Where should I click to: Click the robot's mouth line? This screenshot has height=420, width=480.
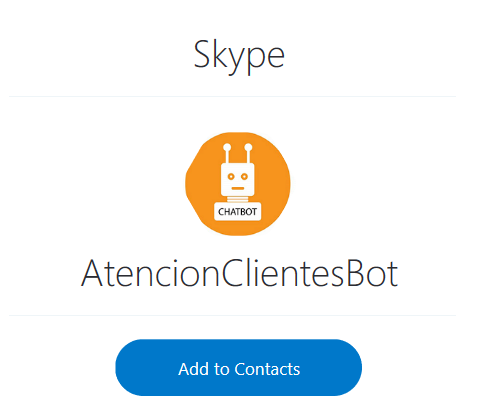point(238,188)
